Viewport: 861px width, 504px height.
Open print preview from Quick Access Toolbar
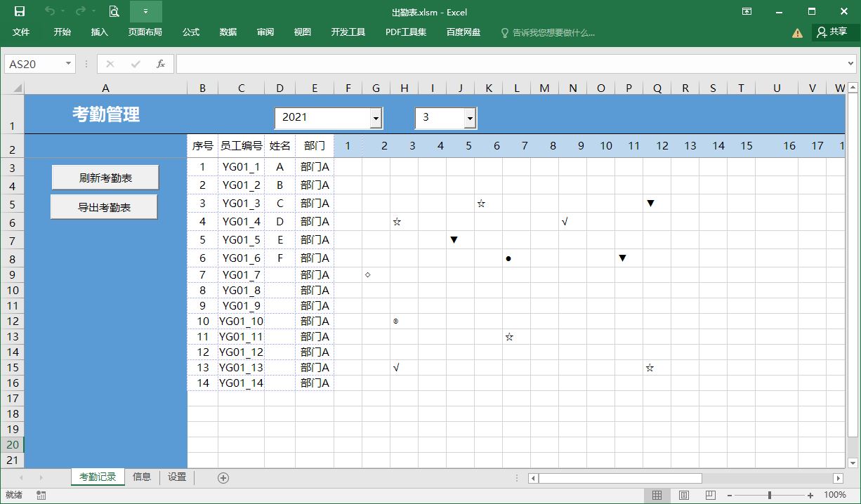tap(113, 12)
